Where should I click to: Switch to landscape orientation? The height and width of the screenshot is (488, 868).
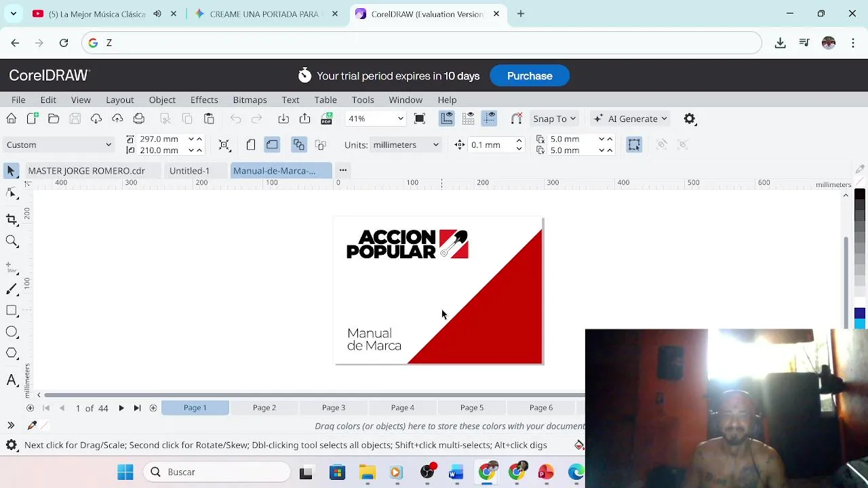[x=272, y=144]
